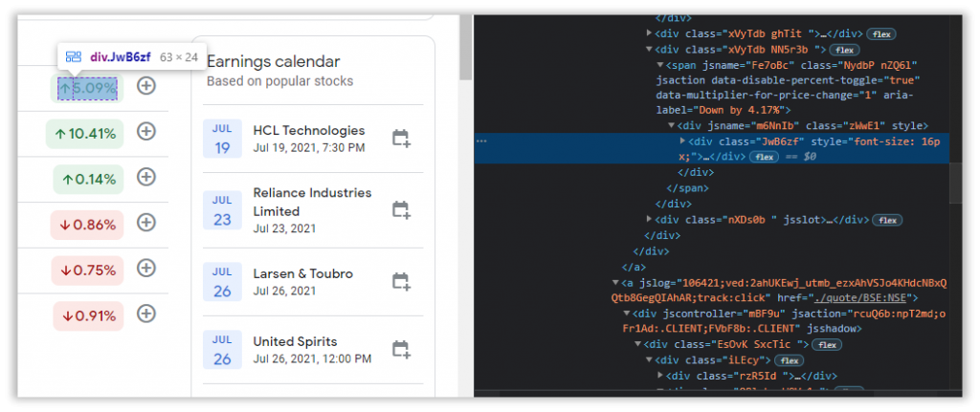
Task: Click the DevTools Elements panel scrollbar thumb
Action: click(x=955, y=183)
